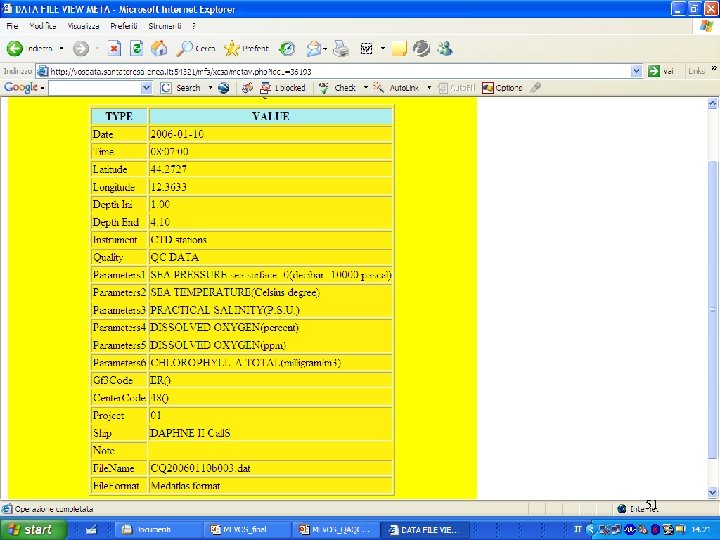The image size is (720, 540).
Task: Click the Google toolbar globe news icon
Action: (224, 88)
